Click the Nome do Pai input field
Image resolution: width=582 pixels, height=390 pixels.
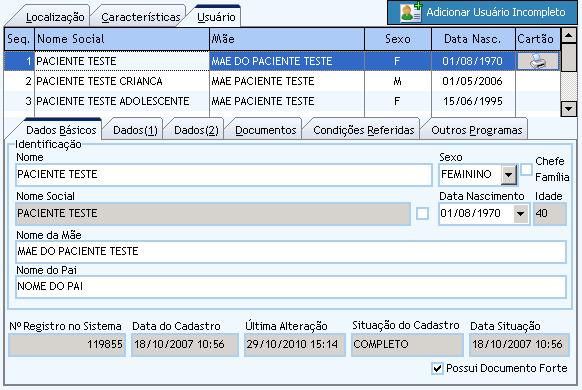291,286
